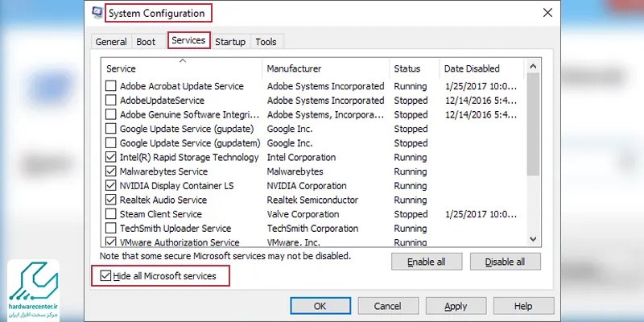
Task: Click NVIDIA Corporation manufacturer cell
Action: point(307,186)
